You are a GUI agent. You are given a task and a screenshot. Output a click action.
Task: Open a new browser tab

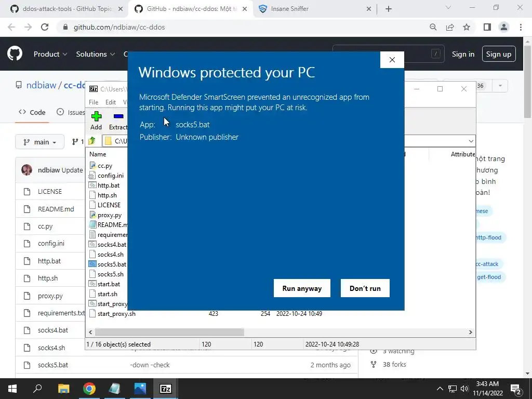(389, 9)
